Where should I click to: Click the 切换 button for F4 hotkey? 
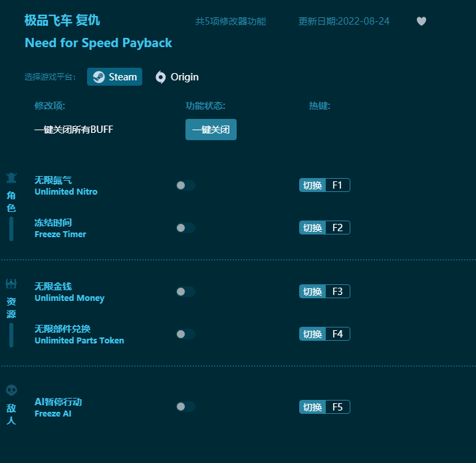coord(312,333)
